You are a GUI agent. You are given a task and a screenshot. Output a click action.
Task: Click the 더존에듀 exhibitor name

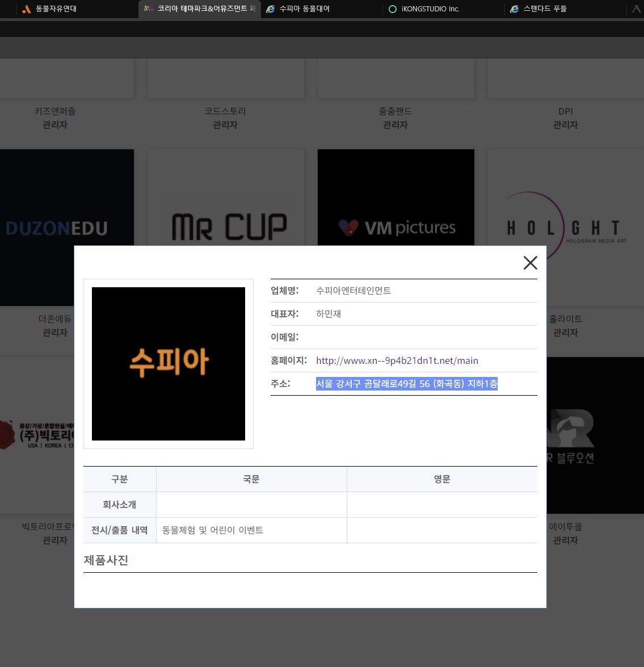pyautogui.click(x=55, y=319)
